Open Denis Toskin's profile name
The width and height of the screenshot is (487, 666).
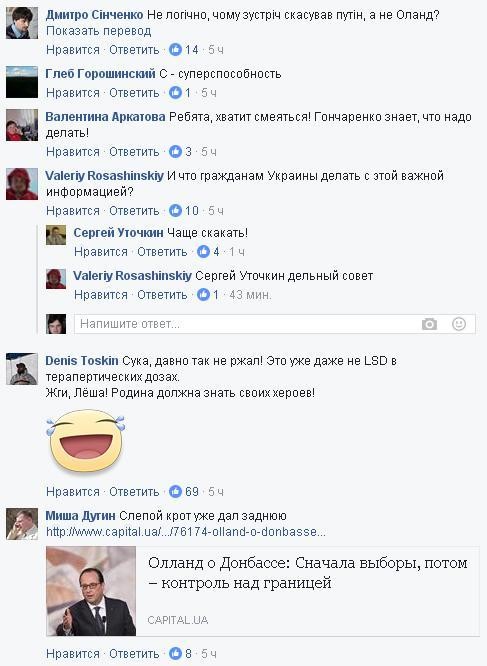click(x=82, y=361)
